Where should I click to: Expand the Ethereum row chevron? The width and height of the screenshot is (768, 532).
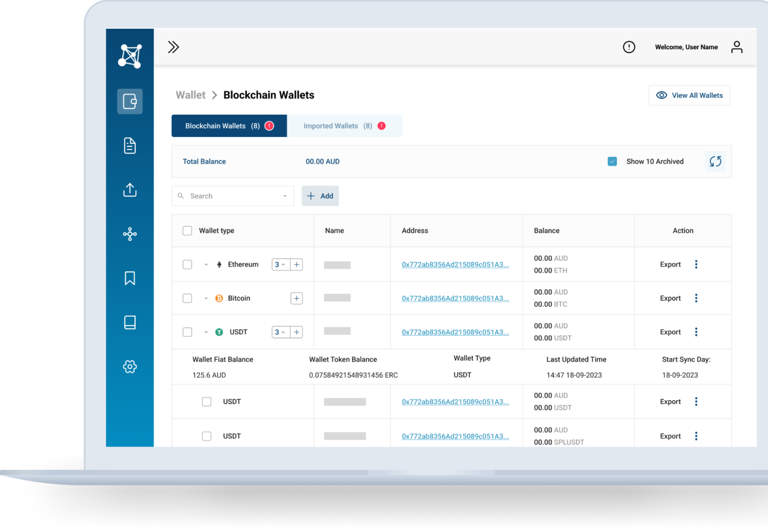click(206, 264)
